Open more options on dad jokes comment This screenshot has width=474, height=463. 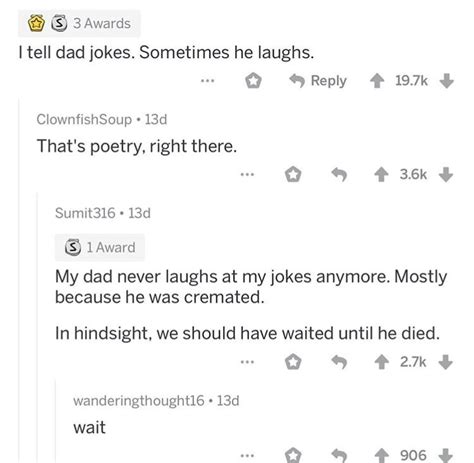pyautogui.click(x=208, y=81)
